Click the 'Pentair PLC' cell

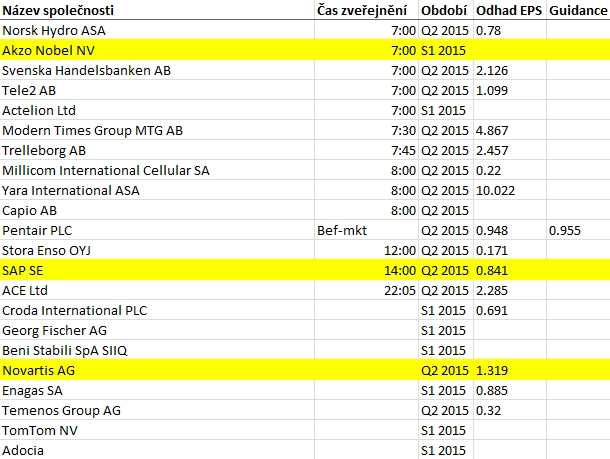(157, 230)
